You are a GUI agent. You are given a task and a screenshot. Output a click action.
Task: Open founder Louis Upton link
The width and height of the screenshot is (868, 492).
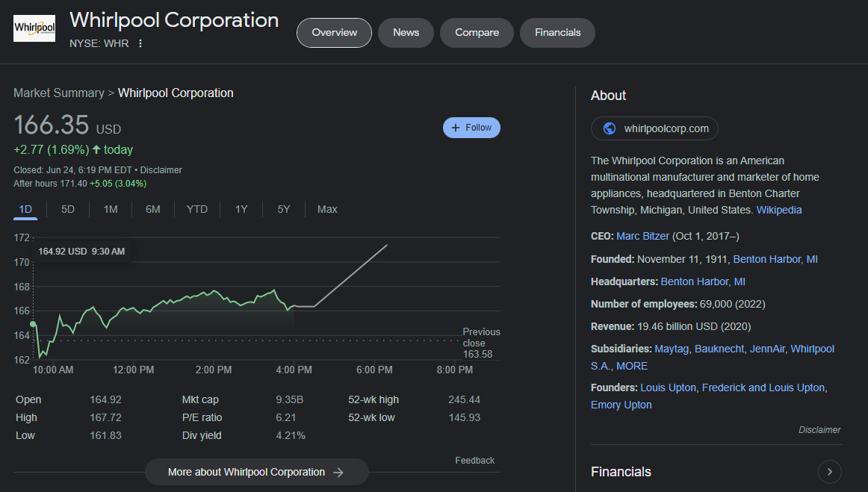[x=668, y=388]
